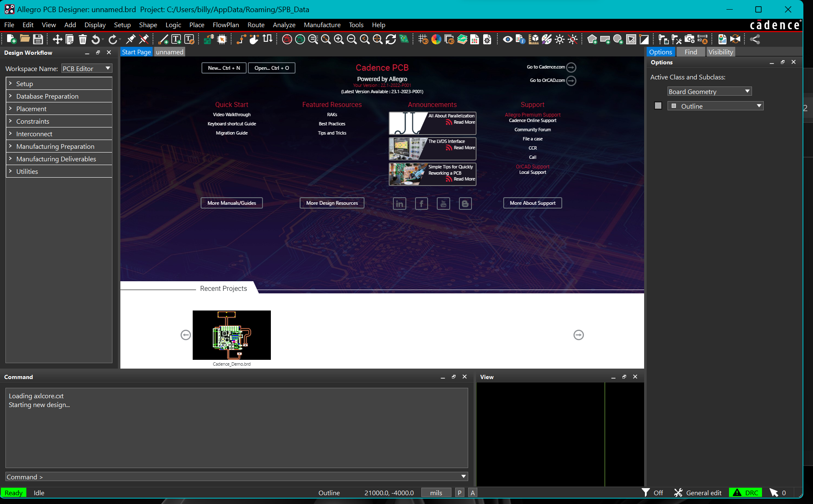Toggle the DRC indicator in status bar
Image resolution: width=813 pixels, height=504 pixels.
tap(745, 493)
